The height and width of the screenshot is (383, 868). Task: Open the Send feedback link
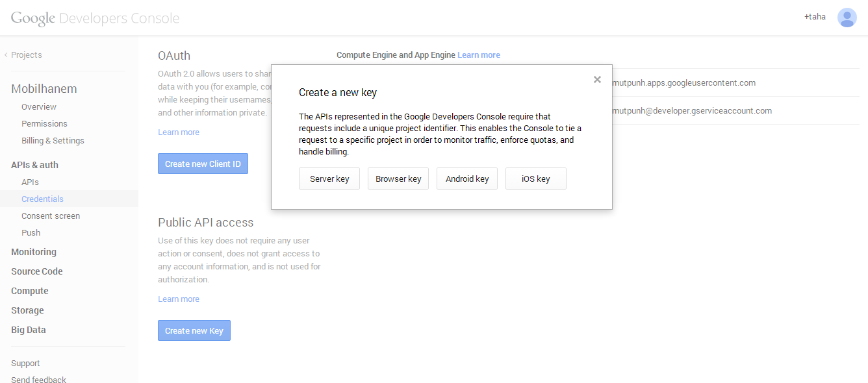[x=38, y=380]
